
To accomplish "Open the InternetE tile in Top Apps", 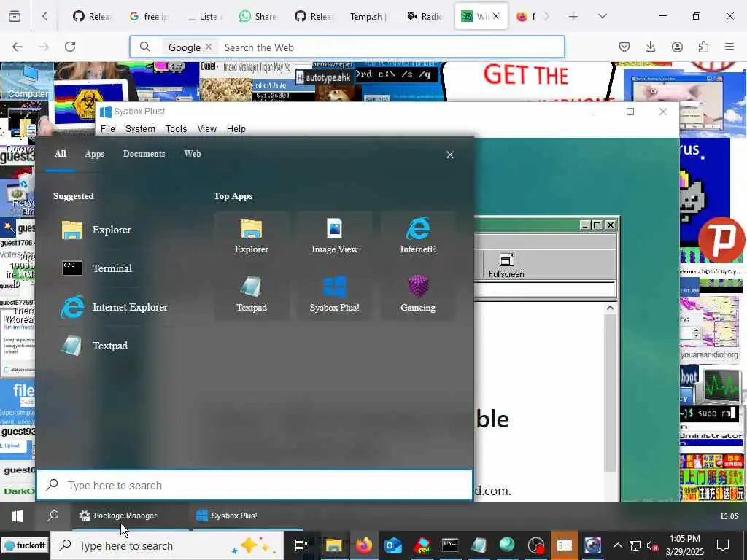I will pyautogui.click(x=418, y=237).
